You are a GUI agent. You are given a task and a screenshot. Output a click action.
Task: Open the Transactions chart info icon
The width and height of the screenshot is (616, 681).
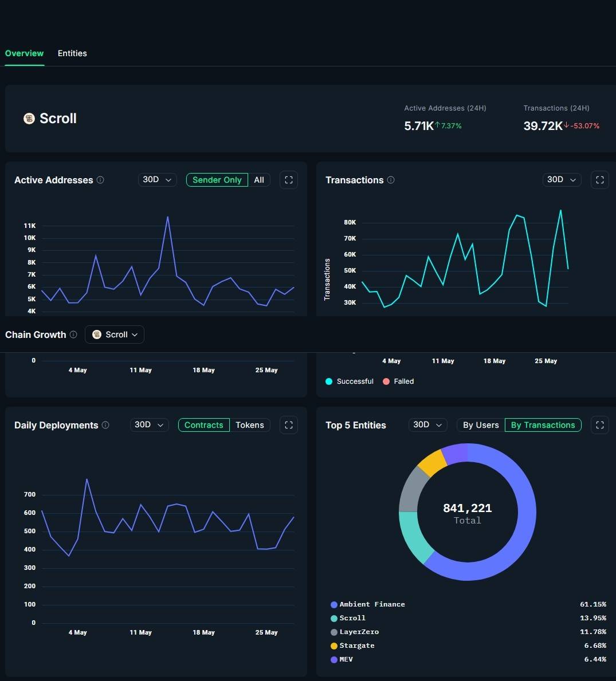pyautogui.click(x=391, y=180)
